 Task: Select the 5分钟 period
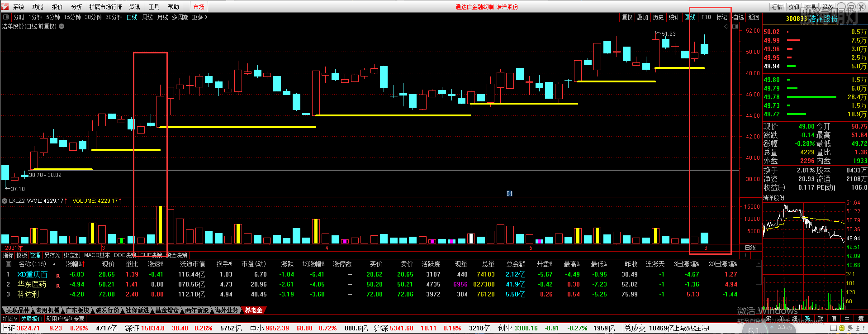[53, 17]
